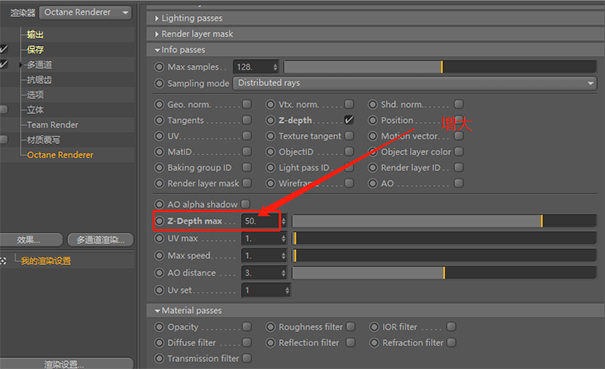
Task: Select the 材质覆写 settings item
Action: pos(44,140)
